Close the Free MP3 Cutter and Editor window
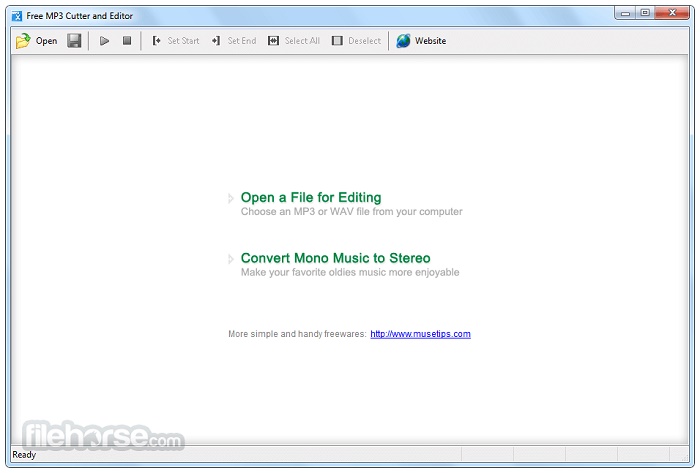Viewport: 700px width, 473px height. (x=672, y=13)
